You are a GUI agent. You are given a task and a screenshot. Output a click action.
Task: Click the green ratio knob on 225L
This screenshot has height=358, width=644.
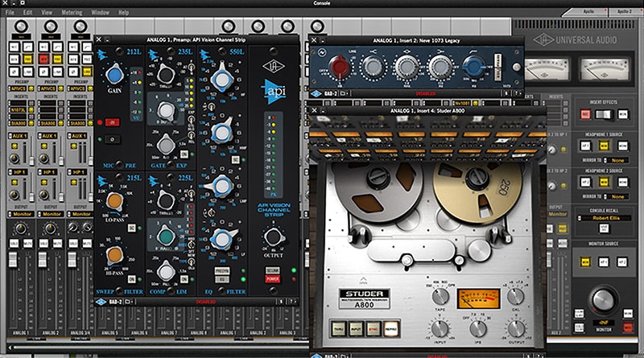[166, 236]
